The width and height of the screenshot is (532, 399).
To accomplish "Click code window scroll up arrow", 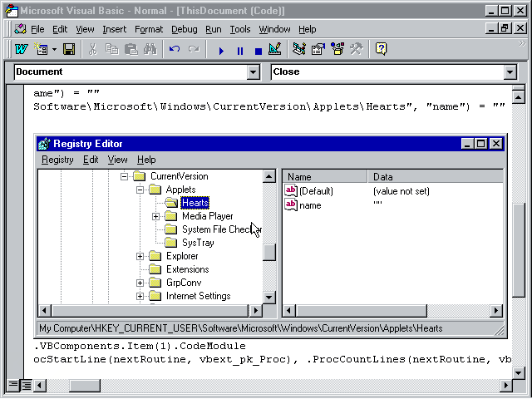I will tap(518, 98).
